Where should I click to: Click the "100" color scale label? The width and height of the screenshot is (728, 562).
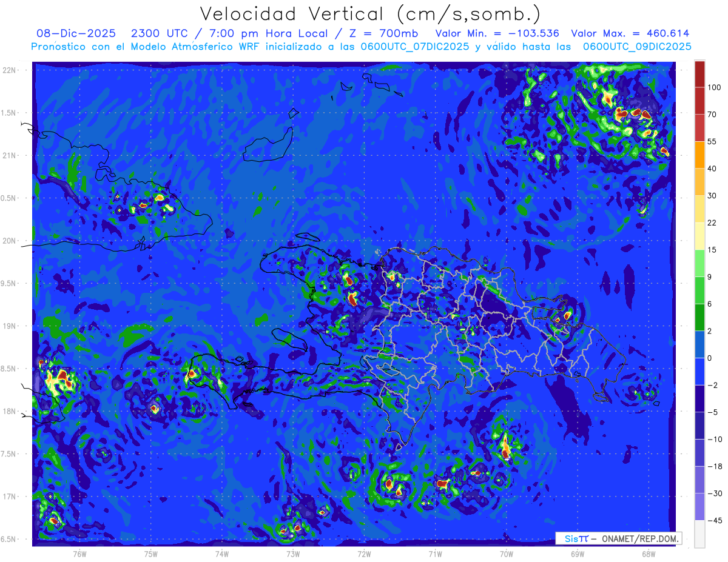[714, 87]
